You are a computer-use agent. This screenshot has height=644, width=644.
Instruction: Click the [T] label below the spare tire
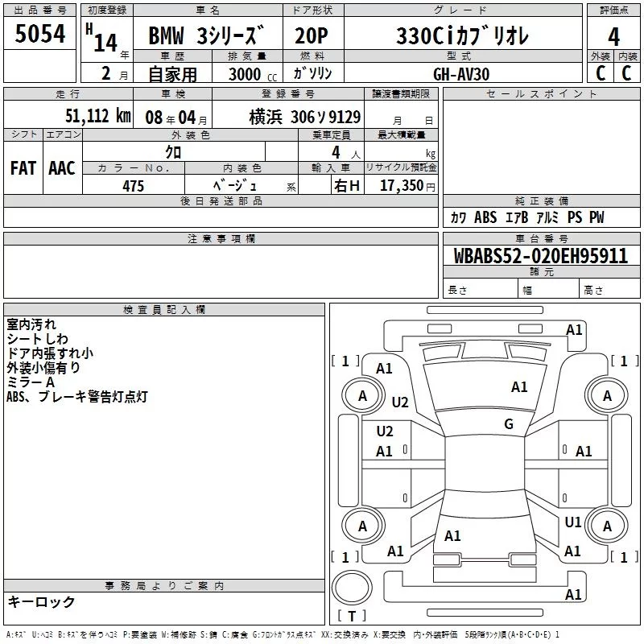point(352,617)
